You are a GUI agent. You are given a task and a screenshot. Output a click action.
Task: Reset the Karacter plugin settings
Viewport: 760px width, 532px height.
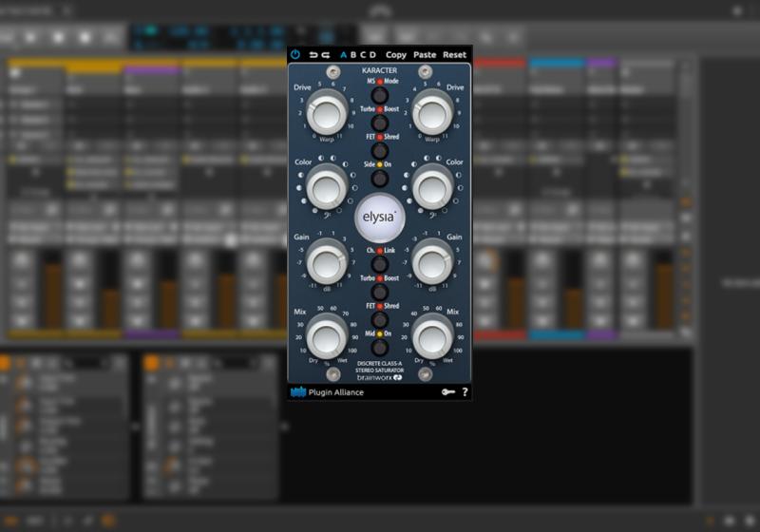tap(454, 55)
